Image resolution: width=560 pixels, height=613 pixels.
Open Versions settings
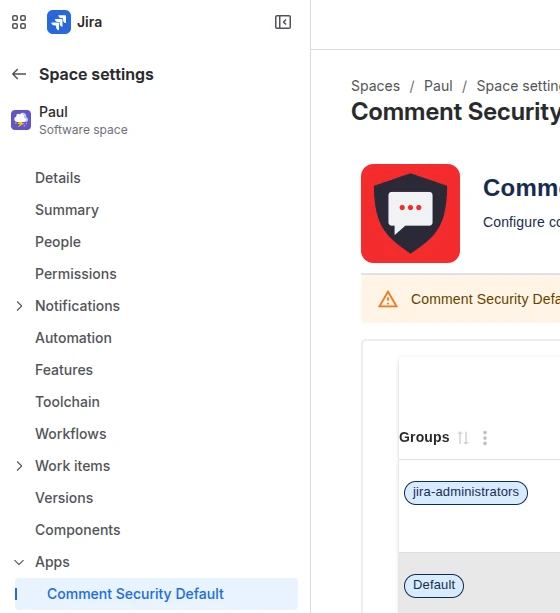64,498
